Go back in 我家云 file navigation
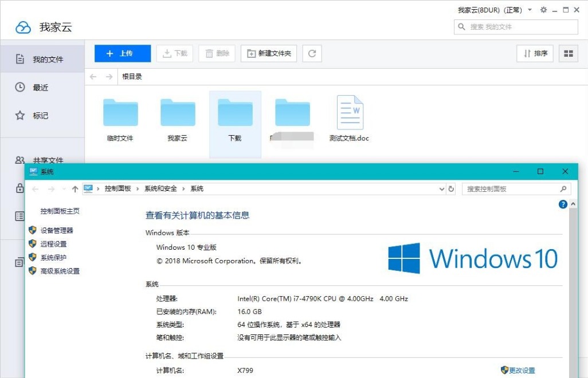 pyautogui.click(x=93, y=77)
